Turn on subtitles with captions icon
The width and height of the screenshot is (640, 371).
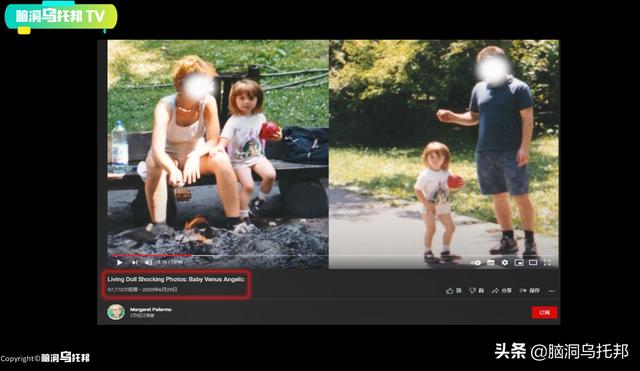tap(491, 262)
